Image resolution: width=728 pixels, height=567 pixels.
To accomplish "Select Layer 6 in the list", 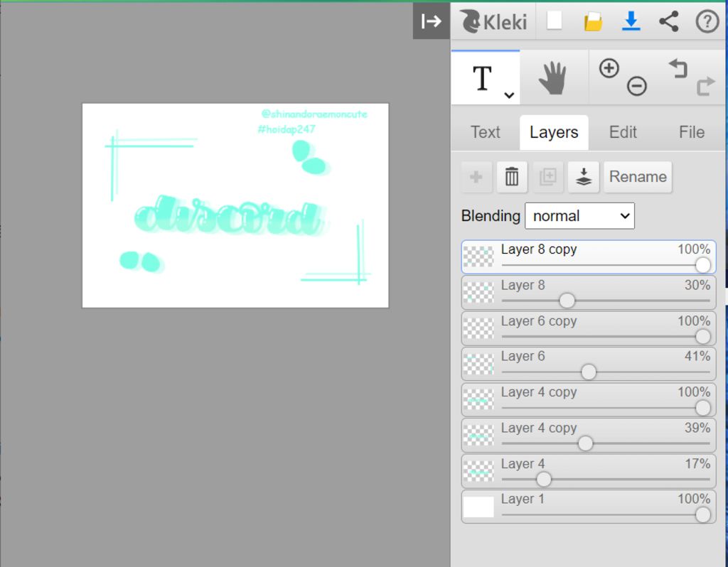I will pos(588,364).
